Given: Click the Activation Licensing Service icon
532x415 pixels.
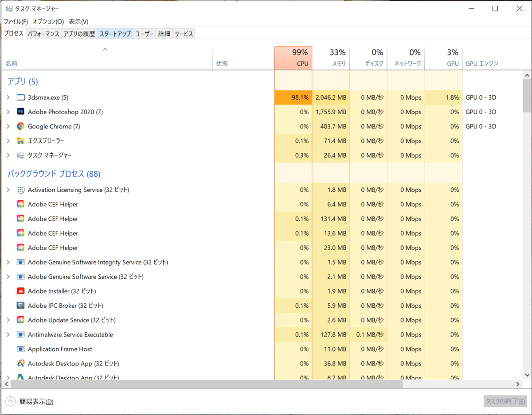Looking at the screenshot, I should [20, 190].
